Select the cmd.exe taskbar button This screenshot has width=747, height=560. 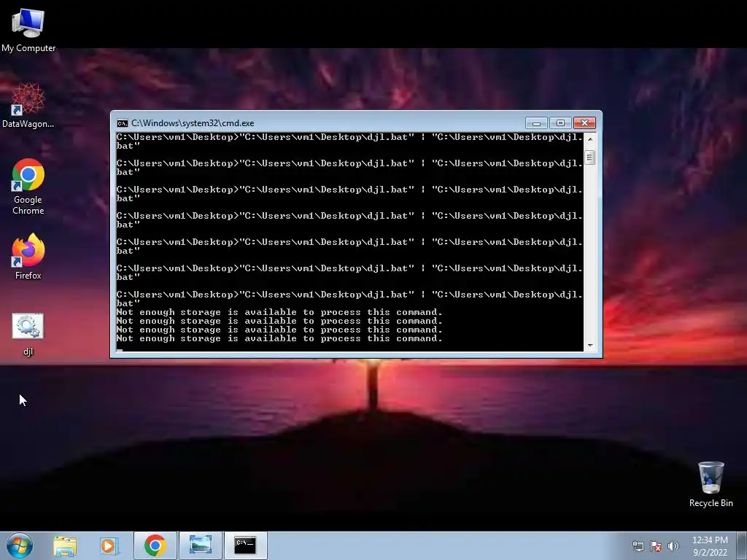245,545
